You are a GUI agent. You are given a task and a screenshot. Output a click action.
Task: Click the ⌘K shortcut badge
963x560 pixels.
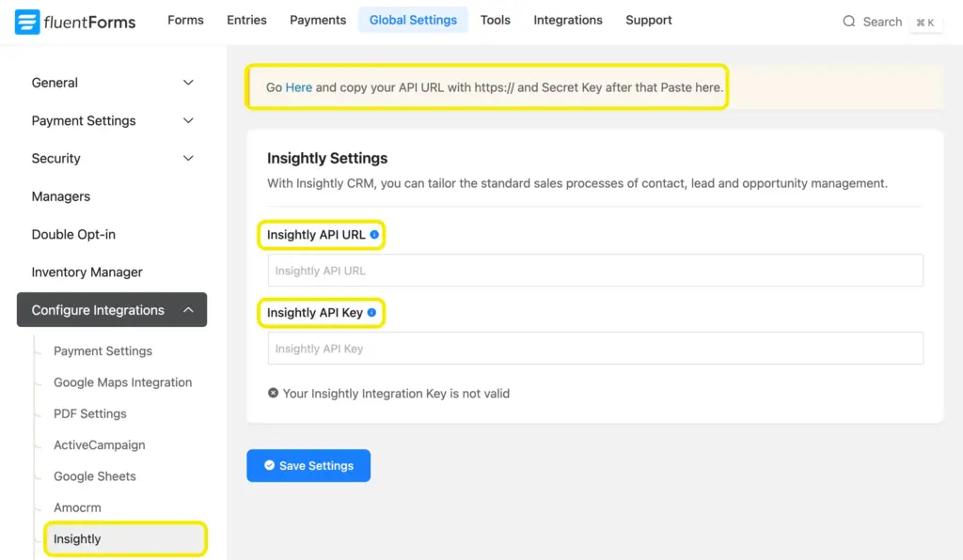[925, 23]
